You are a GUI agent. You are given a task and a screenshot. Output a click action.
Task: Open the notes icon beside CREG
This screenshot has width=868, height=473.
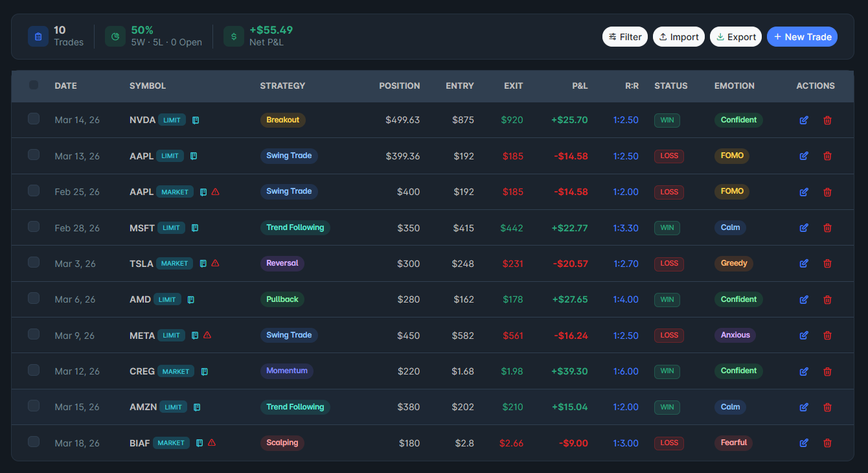tap(204, 371)
